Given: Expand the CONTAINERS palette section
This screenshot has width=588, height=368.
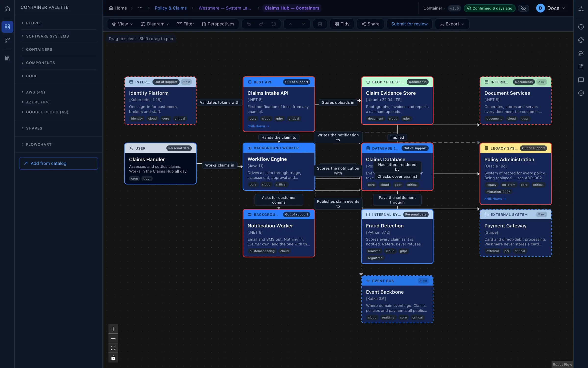Looking at the screenshot, I should 59,50.
